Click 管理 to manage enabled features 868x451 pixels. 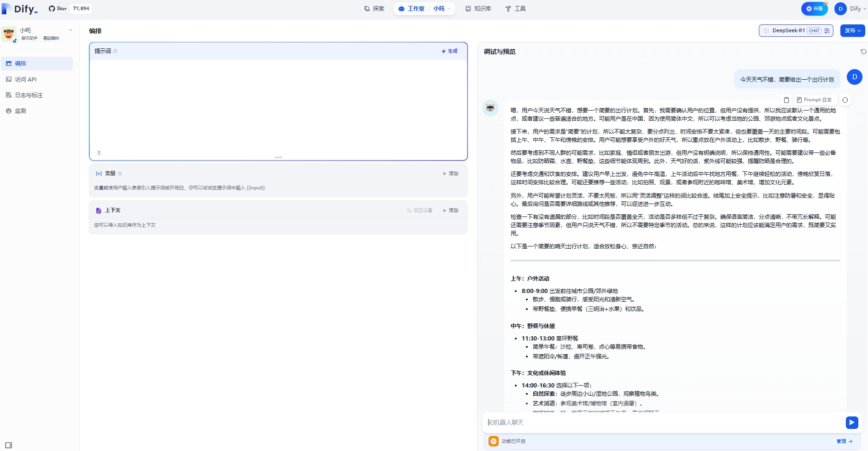844,441
